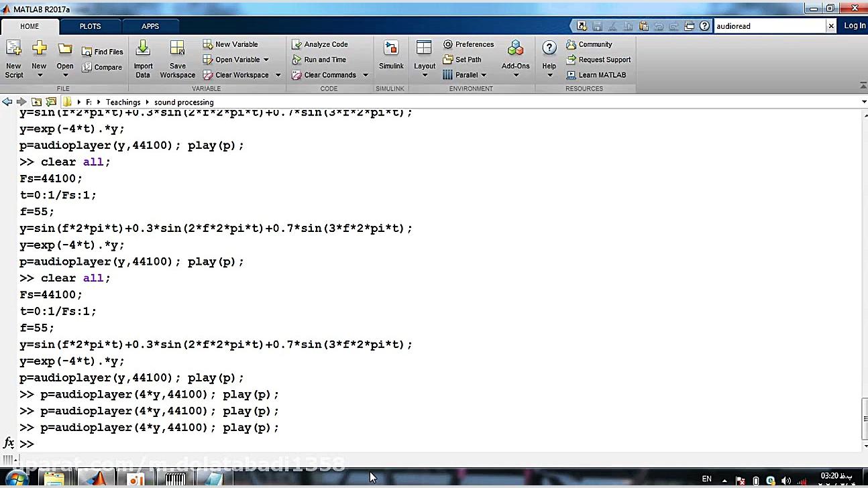The image size is (868, 488).
Task: Clear the audioread search text
Action: pos(831,26)
